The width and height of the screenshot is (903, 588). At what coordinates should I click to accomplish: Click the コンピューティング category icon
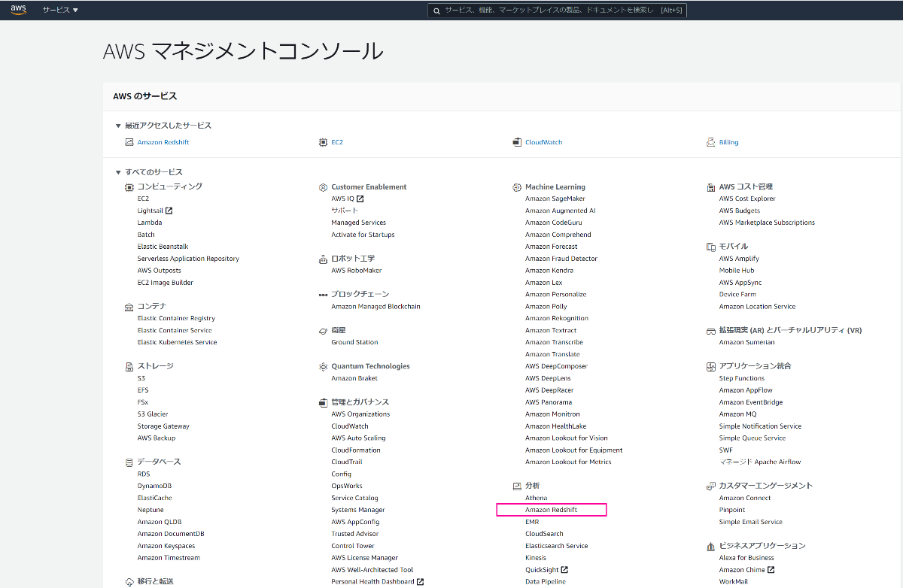coord(129,186)
